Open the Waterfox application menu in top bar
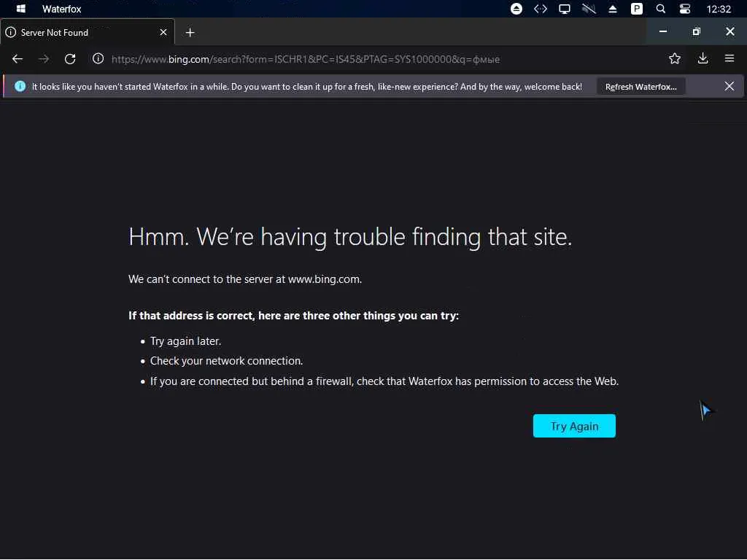This screenshot has width=747, height=560. [x=61, y=9]
